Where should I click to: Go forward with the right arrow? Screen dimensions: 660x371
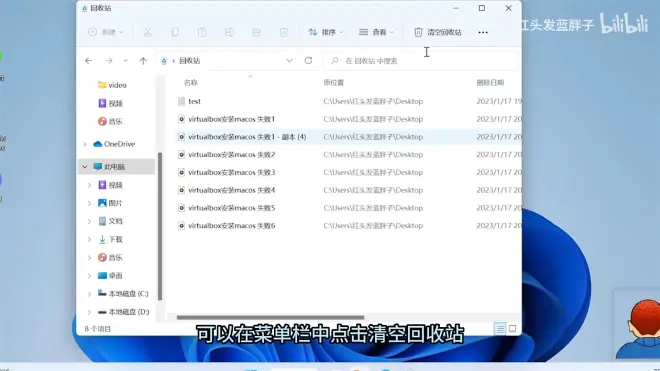pyautogui.click(x=109, y=61)
